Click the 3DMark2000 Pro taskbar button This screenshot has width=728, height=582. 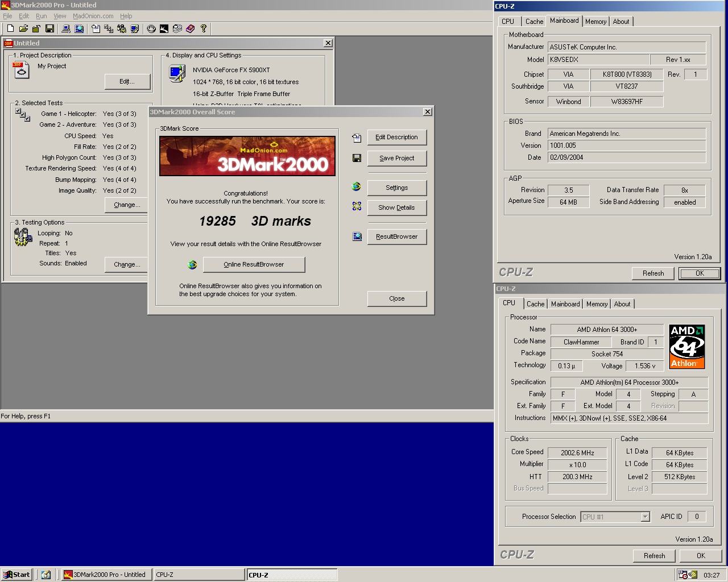click(105, 575)
